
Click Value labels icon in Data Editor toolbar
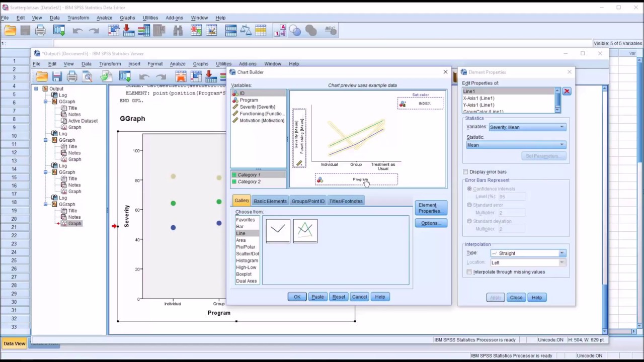click(280, 31)
